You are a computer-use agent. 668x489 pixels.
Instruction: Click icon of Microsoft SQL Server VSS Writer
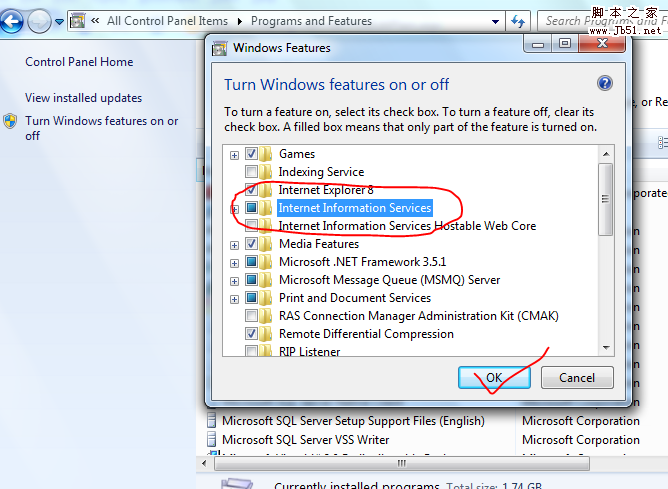[212, 439]
